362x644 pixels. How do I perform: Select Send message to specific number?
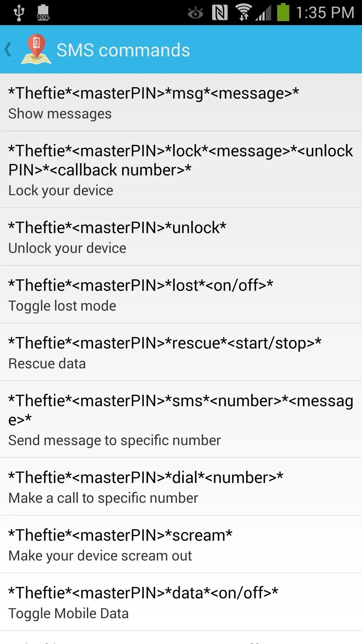[x=181, y=419]
